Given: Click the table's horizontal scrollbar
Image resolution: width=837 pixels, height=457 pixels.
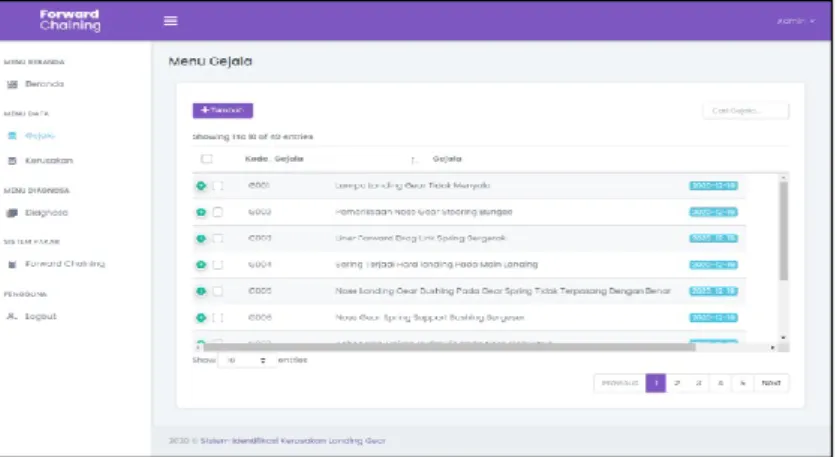Looking at the screenshot, I should [x=448, y=348].
